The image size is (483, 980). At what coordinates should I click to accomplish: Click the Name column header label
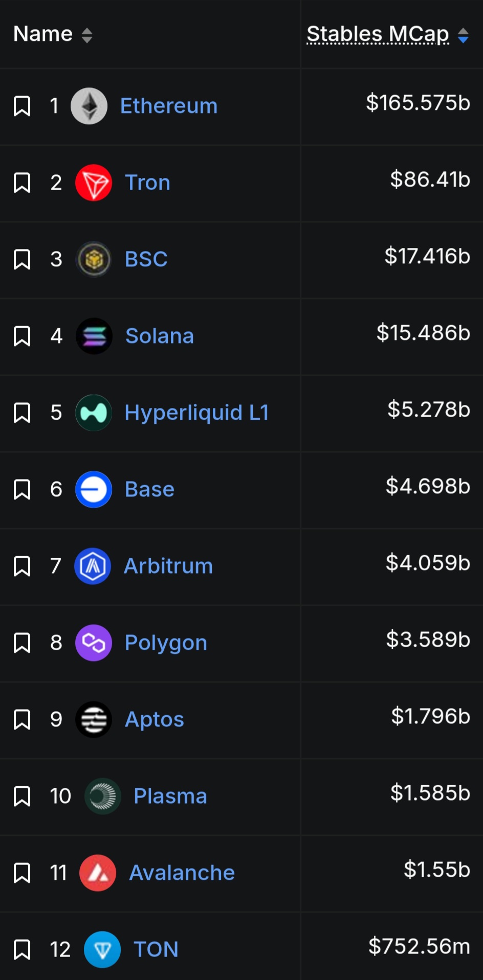[43, 34]
